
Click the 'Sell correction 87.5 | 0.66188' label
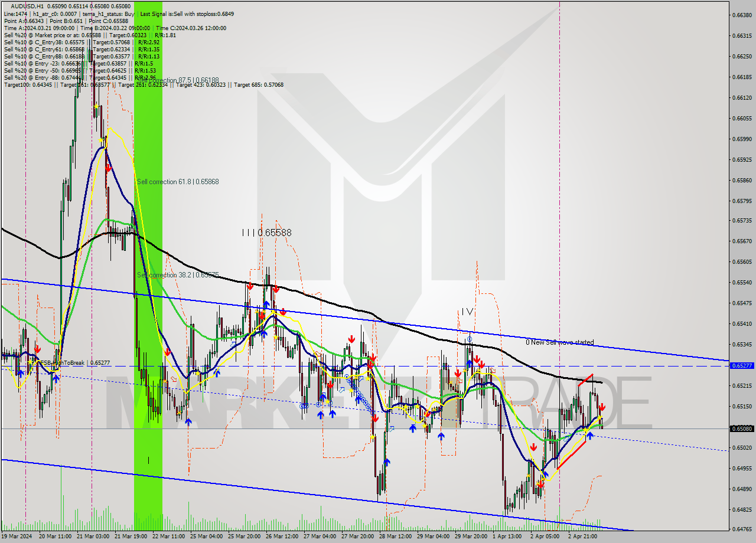178,80
